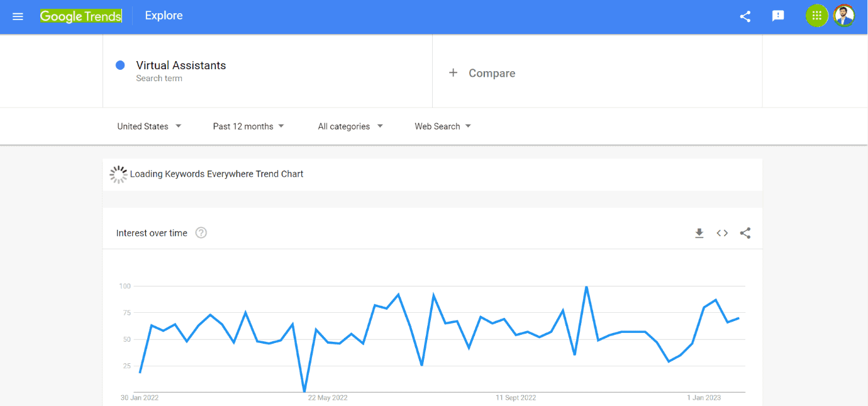868x406 pixels.
Task: Click the embed code icon
Action: (722, 234)
